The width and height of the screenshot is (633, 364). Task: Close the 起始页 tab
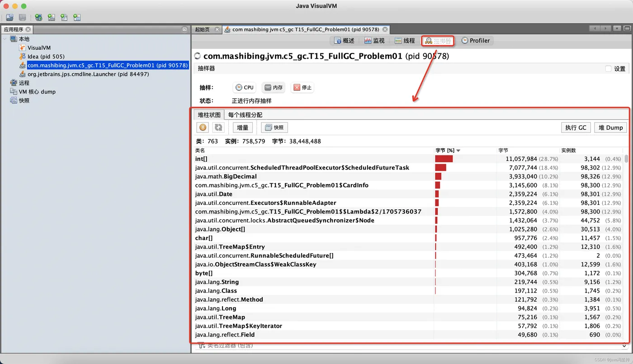pyautogui.click(x=217, y=29)
